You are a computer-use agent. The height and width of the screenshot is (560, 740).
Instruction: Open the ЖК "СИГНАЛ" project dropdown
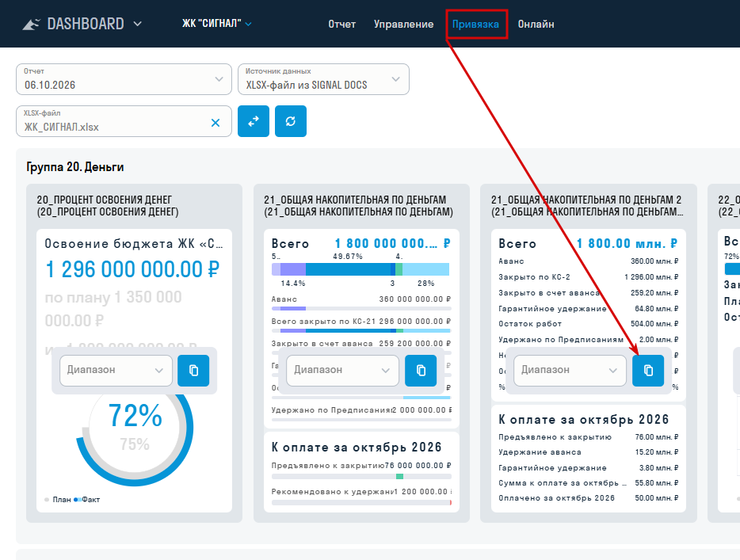click(216, 24)
